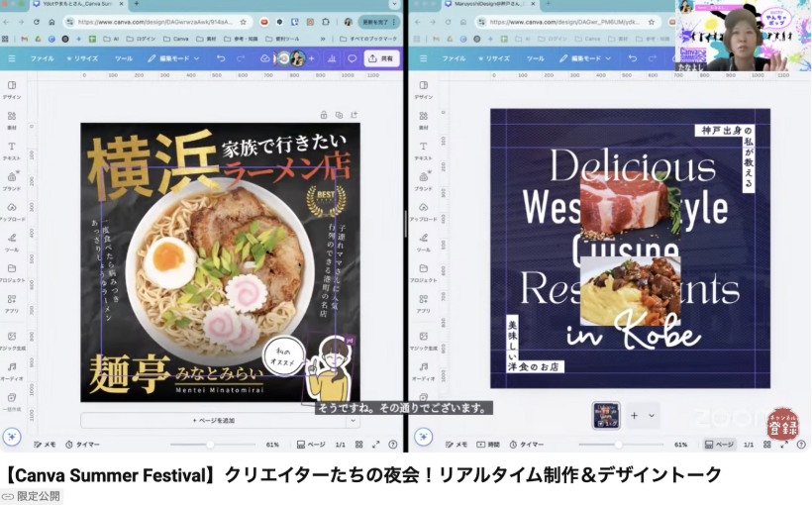Open analytics chart icon in left Canva toolbar
This screenshot has height=505, width=812.
tap(330, 58)
